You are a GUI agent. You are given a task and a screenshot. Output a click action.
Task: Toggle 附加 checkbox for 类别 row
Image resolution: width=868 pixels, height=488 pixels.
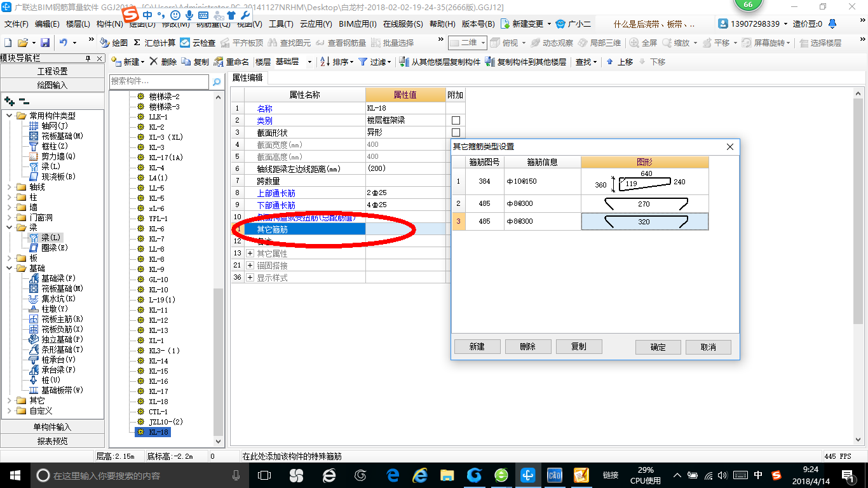(x=456, y=121)
